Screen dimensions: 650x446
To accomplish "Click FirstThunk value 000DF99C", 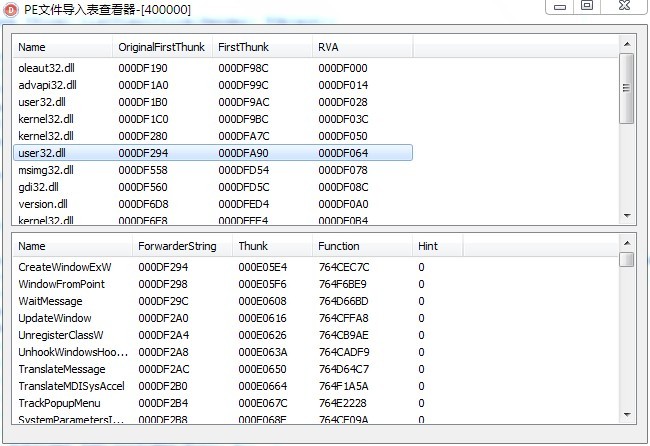I will (x=243, y=85).
